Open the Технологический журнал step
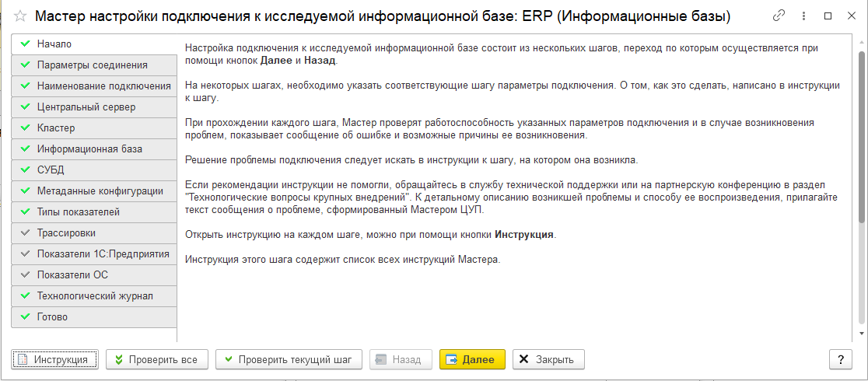The height and width of the screenshot is (381, 868). coord(95,296)
